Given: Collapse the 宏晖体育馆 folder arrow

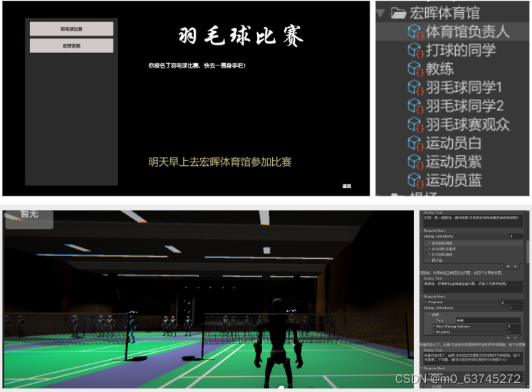Looking at the screenshot, I should click(381, 14).
